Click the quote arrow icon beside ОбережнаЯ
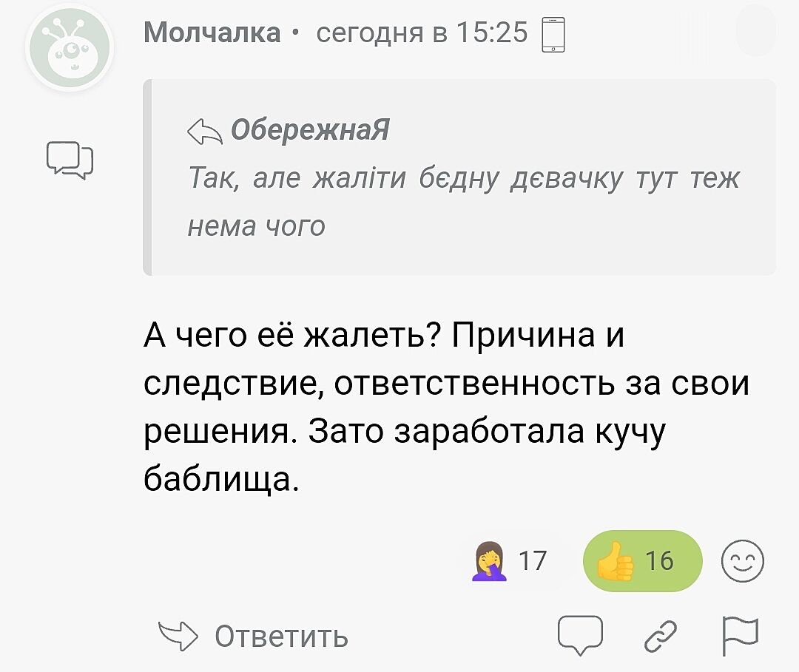This screenshot has height=672, width=799. 205,132
